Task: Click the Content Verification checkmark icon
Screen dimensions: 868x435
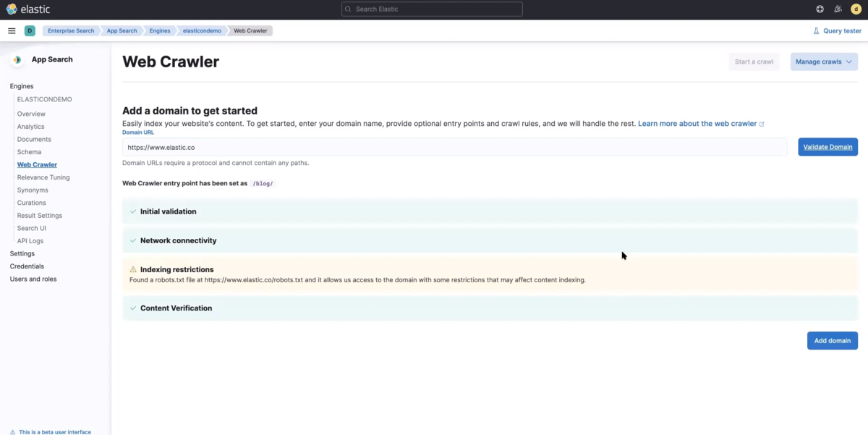Action: [x=133, y=308]
